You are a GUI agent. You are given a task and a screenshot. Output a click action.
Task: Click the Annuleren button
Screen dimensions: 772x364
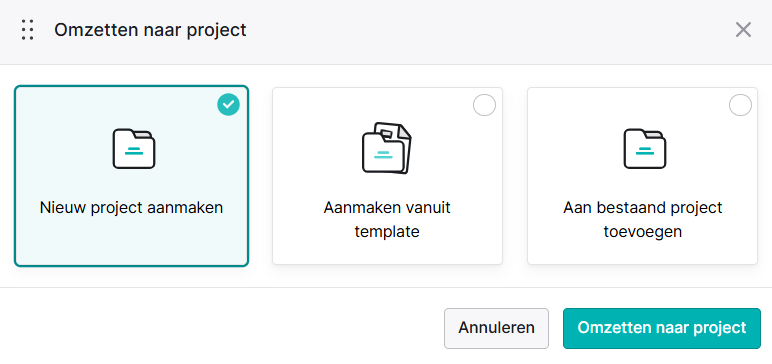[x=496, y=328]
